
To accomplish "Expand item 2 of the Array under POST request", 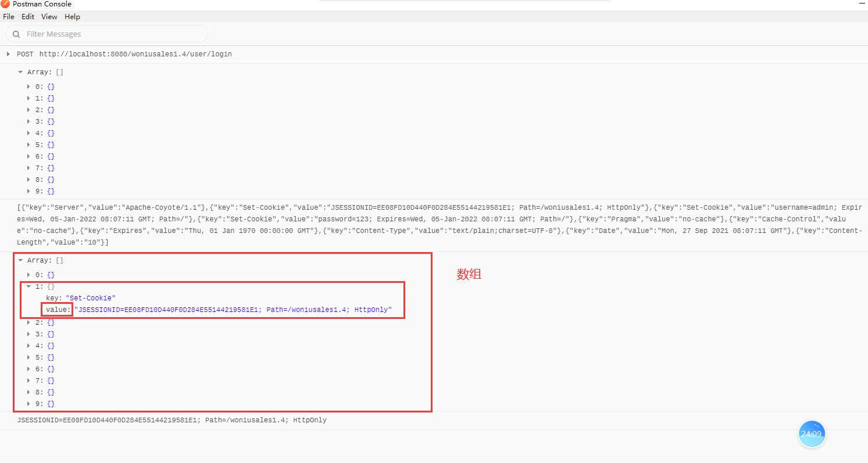I will click(x=28, y=110).
